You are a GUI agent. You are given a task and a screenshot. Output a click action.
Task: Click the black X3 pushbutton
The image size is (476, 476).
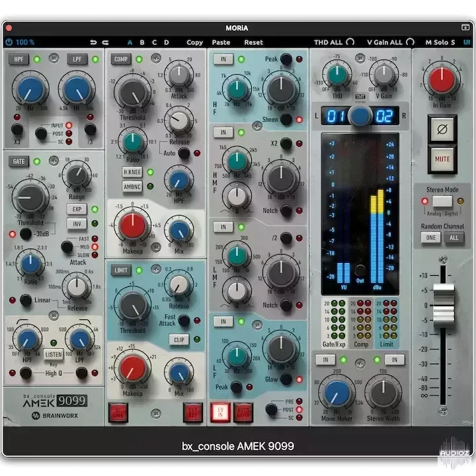click(17, 130)
